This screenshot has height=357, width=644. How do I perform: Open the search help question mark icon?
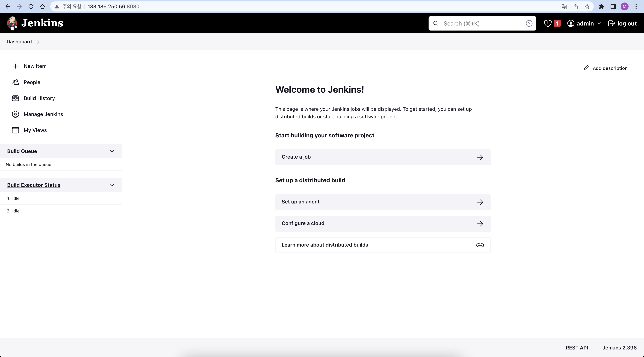click(529, 24)
